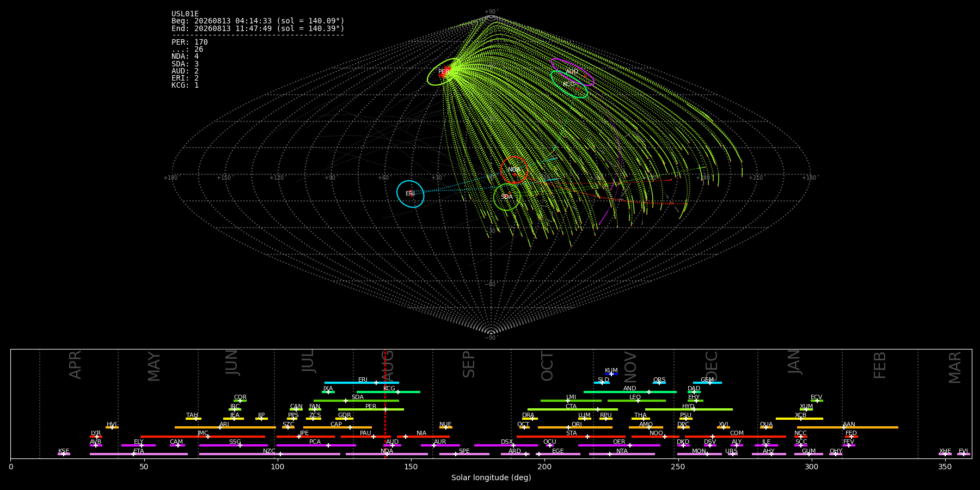Click the ORI shower bar
Screen dimensions: 980x490
pos(575,427)
